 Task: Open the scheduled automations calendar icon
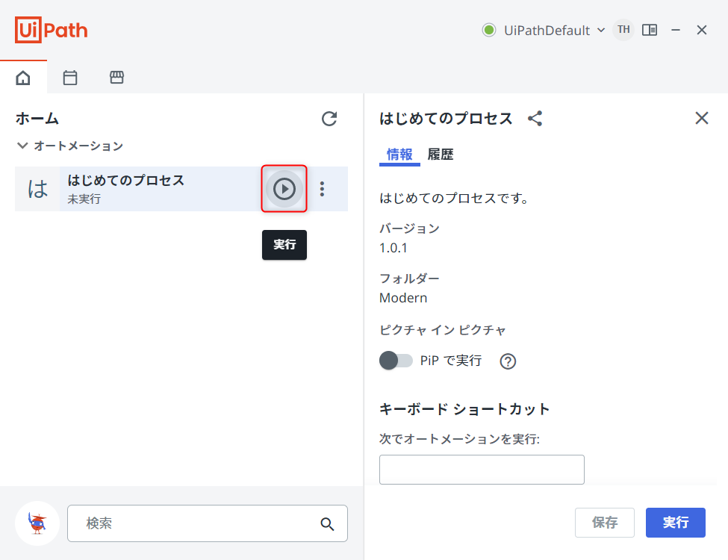point(69,77)
